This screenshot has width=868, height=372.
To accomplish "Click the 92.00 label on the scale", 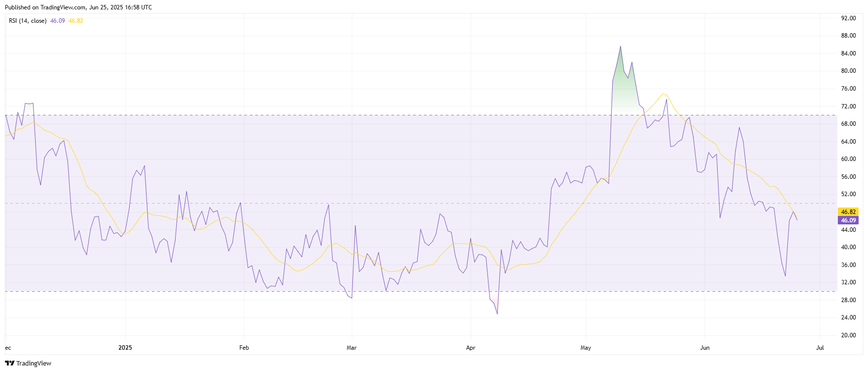I will click(x=848, y=18).
